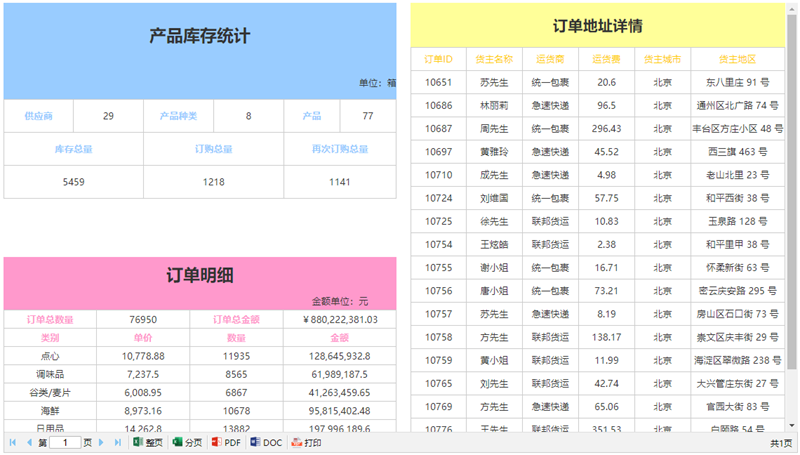Click the 运货费 column header
Screen dimensions: 800x455
[x=606, y=59]
